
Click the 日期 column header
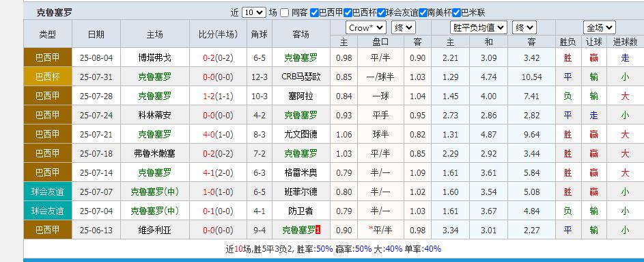pos(96,34)
